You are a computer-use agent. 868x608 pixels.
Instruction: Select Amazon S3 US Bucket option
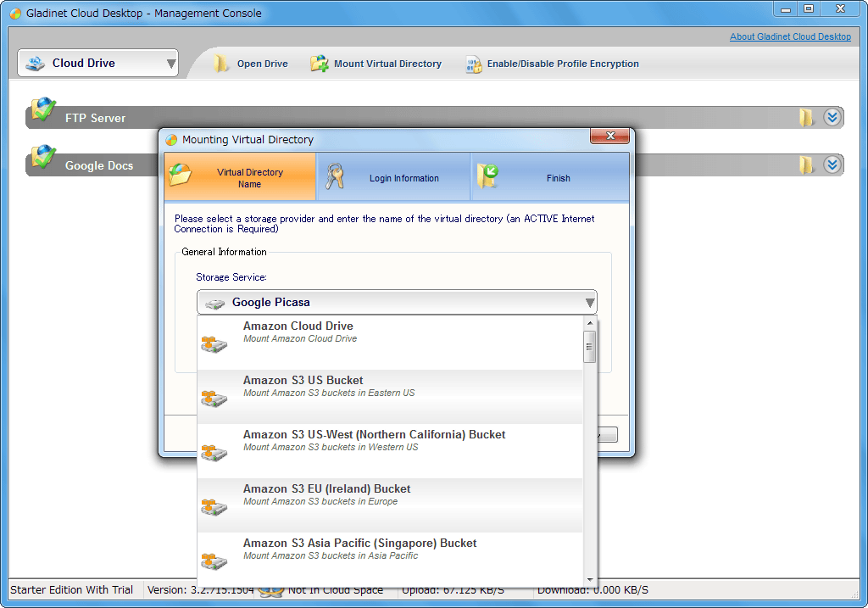[390, 397]
